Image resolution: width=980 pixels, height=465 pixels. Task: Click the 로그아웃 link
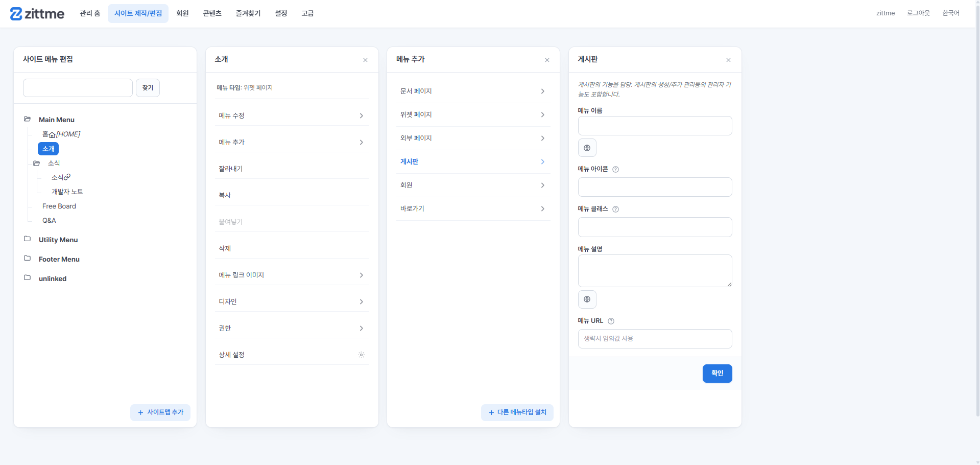pyautogui.click(x=918, y=13)
